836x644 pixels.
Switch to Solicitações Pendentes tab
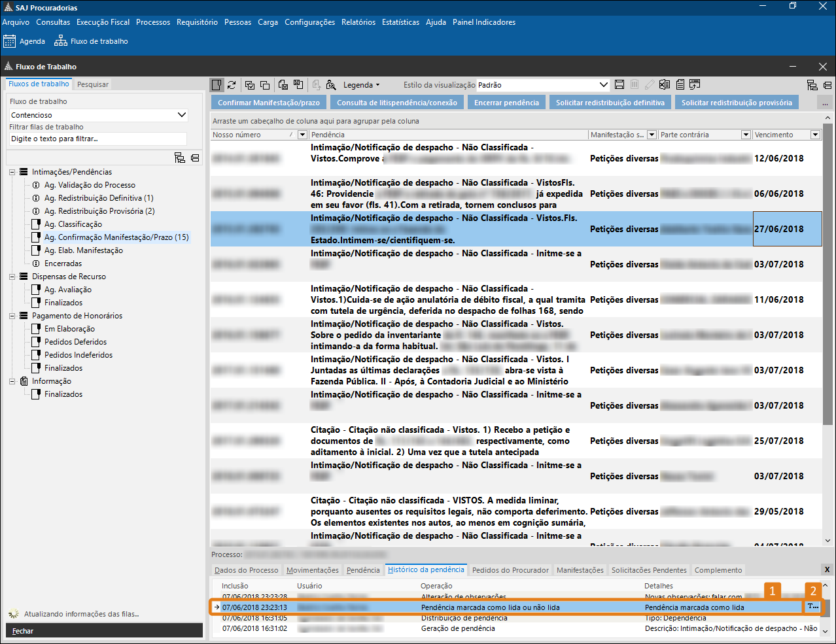[649, 570]
